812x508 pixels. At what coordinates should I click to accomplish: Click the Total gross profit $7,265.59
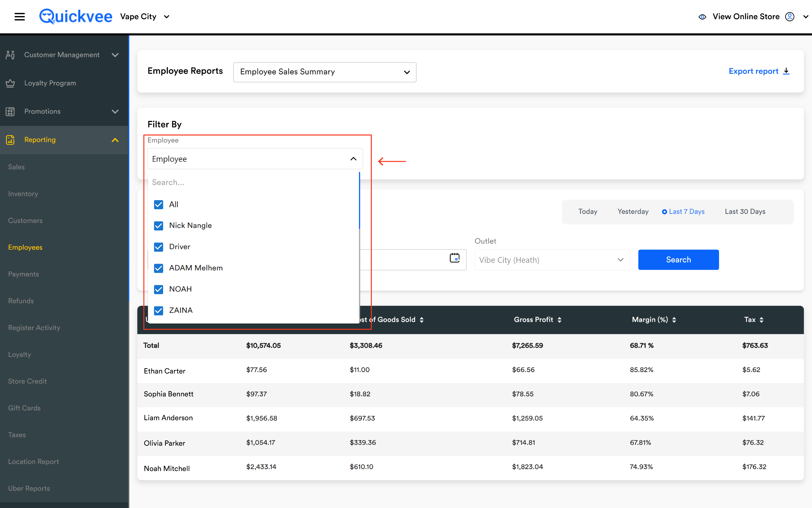(527, 345)
